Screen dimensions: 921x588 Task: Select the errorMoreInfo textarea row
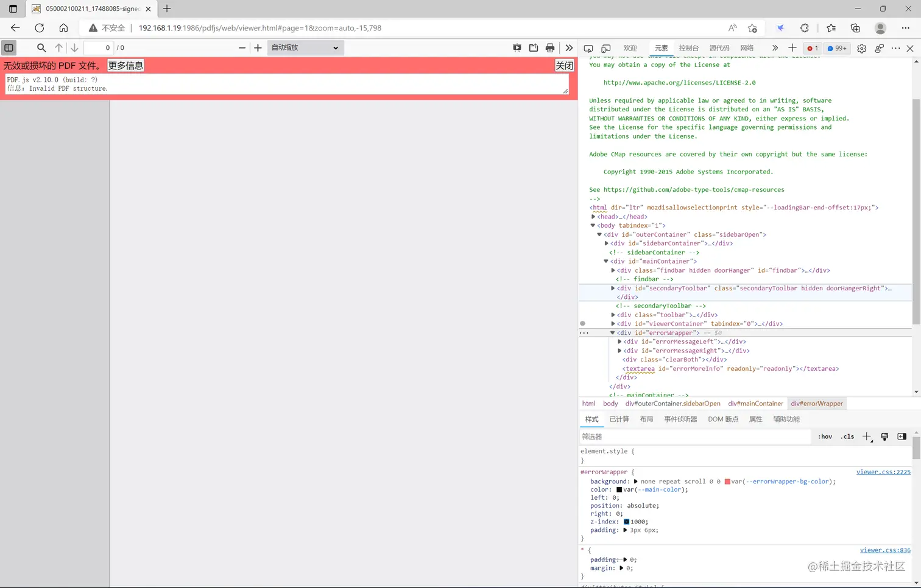(745, 368)
